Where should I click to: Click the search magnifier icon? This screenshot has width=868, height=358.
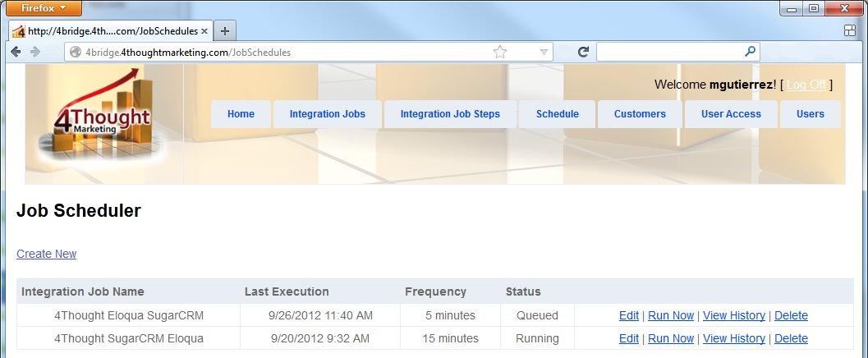(x=750, y=52)
